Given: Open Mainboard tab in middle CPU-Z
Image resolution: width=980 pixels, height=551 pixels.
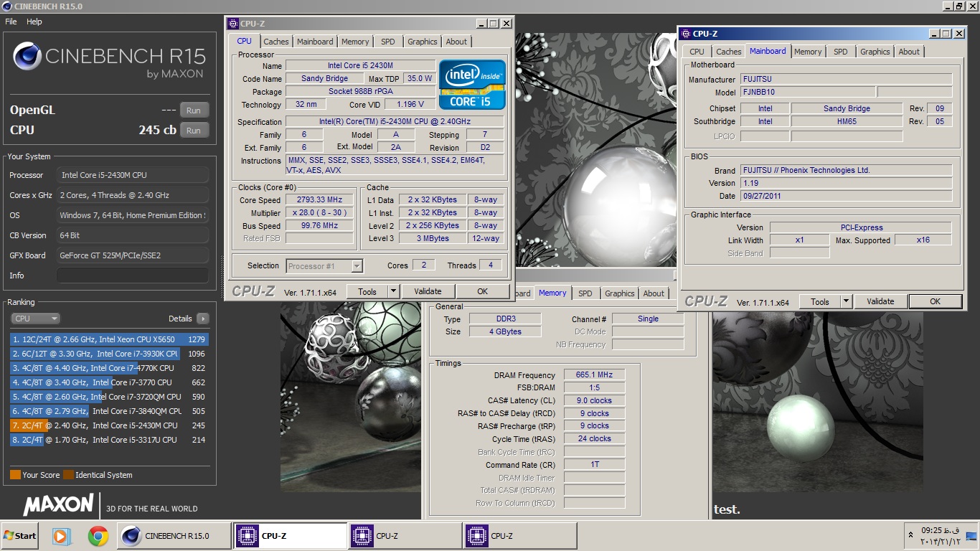Looking at the screenshot, I should (315, 42).
